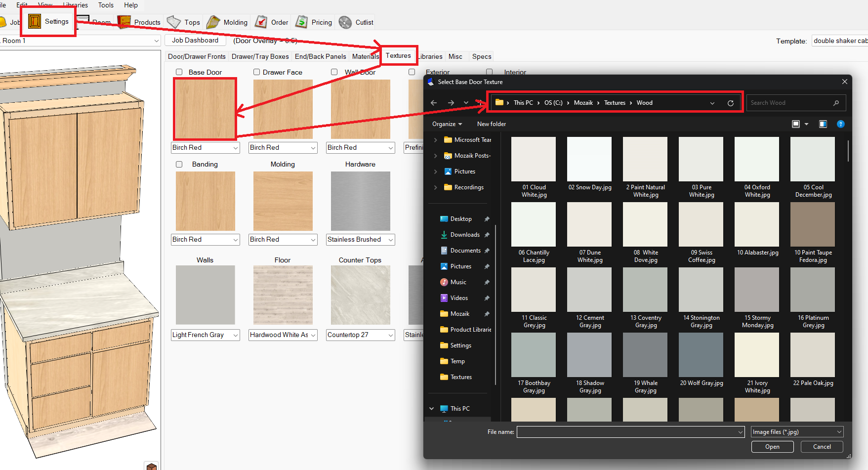
Task: Select the Counter Tops texture swatch
Action: 360,295
